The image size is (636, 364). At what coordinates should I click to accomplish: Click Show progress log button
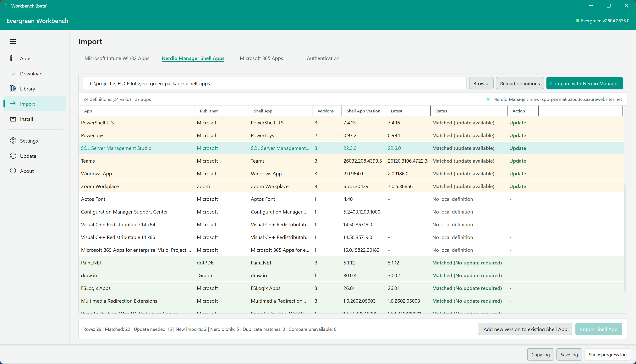click(x=607, y=355)
